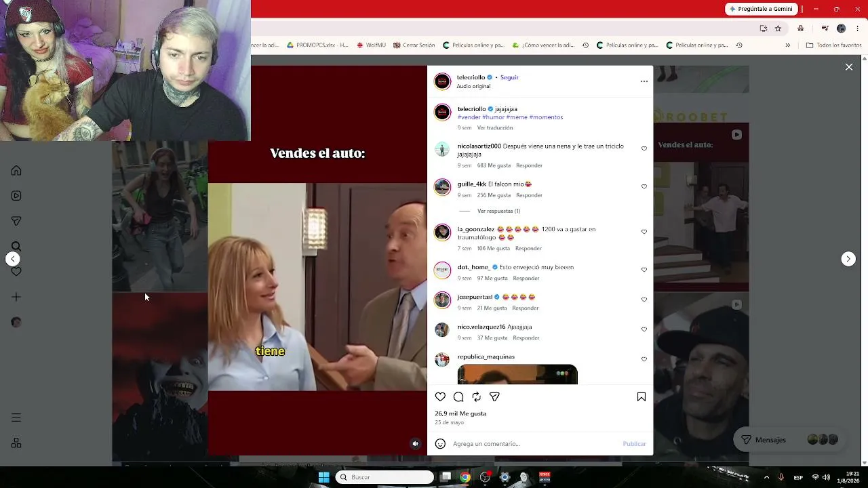Expand the hidden bookmarks chevron
The image size is (868, 488).
tap(787, 45)
